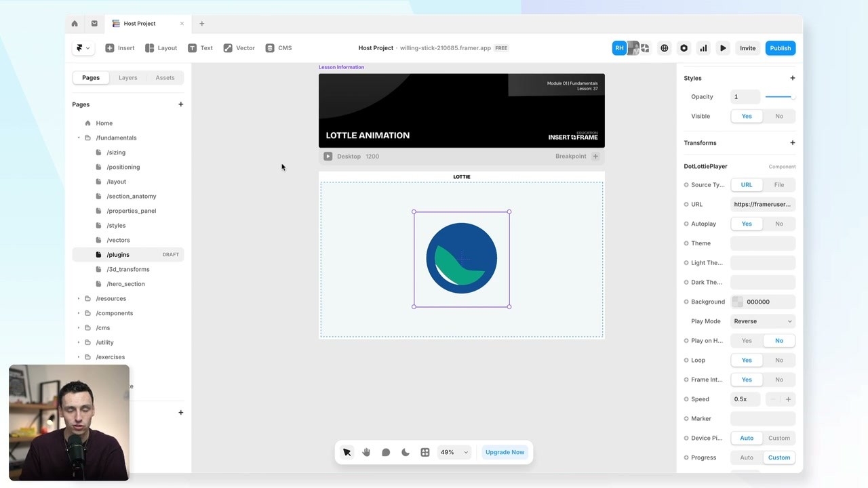Open the Insert tool
The height and width of the screenshot is (488, 868).
click(x=120, y=48)
